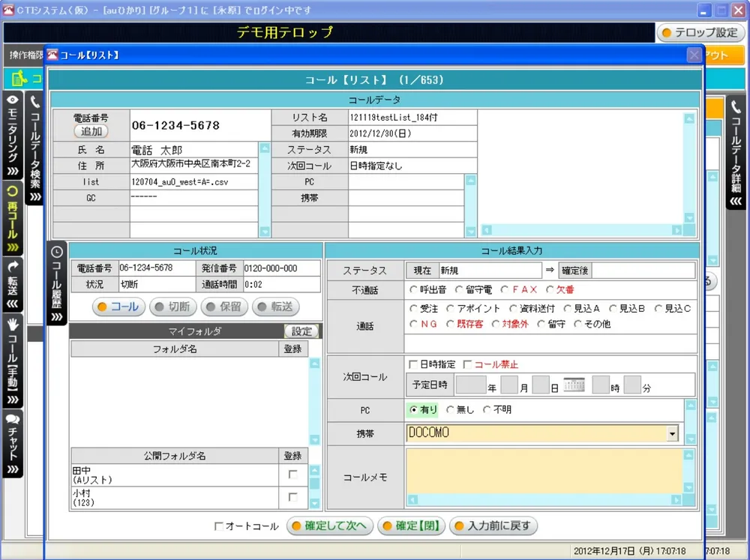This screenshot has width=750, height=560.
Task: Select 見込Ａ radio option
Action: point(567,308)
